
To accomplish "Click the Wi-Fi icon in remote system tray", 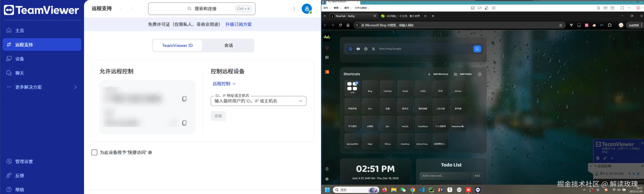I will [x=614, y=190].
